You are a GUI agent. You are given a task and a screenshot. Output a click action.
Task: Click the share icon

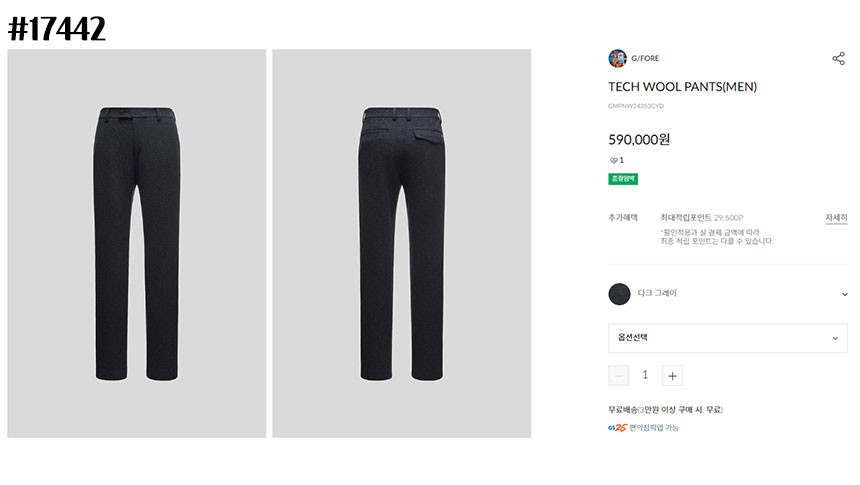tap(838, 58)
